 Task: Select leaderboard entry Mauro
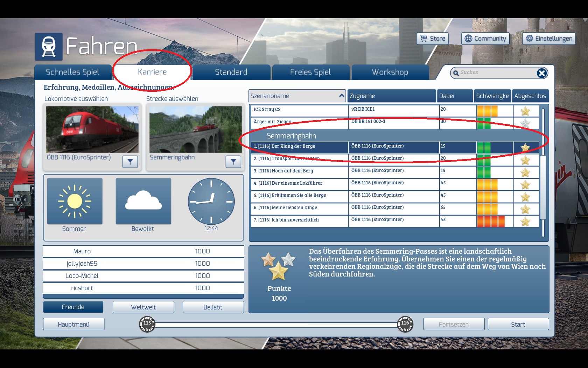click(x=143, y=251)
